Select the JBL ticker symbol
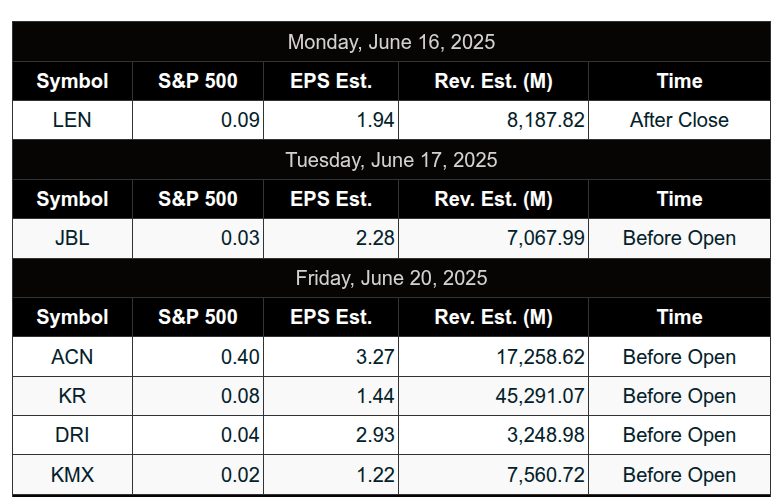 (x=72, y=238)
